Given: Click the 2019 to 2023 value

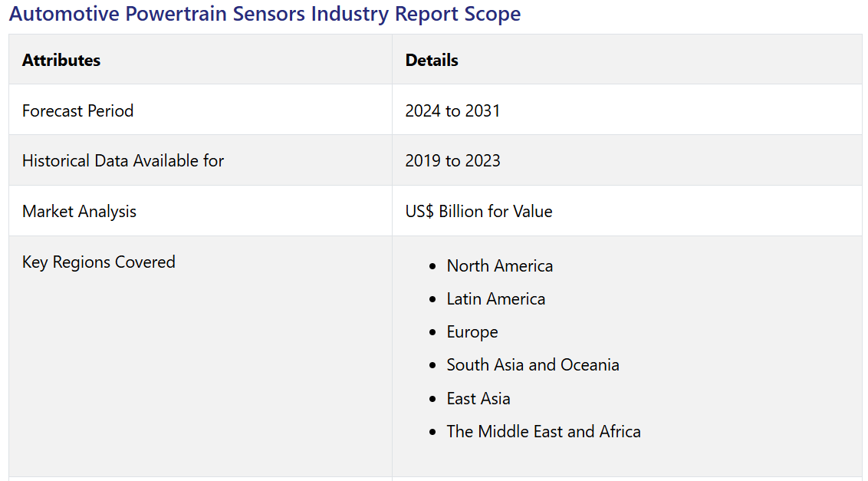Looking at the screenshot, I should (452, 160).
